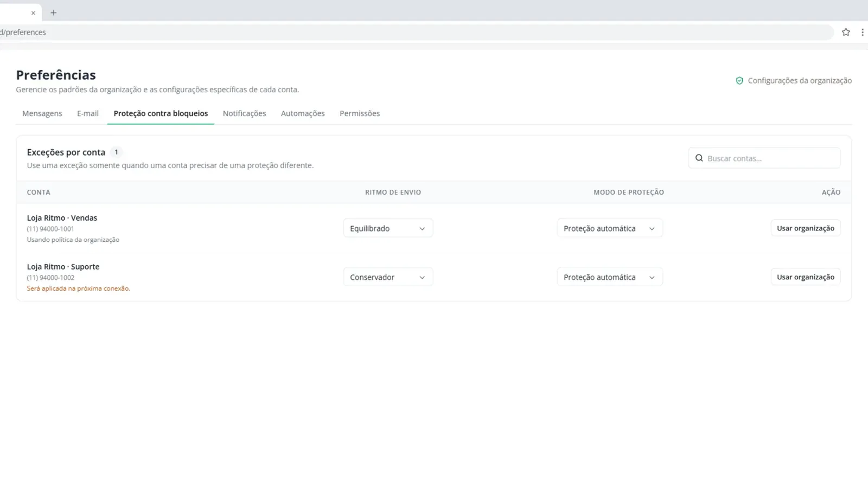Image resolution: width=868 pixels, height=488 pixels.
Task: Click the exceptions count badge 1
Action: tap(116, 152)
